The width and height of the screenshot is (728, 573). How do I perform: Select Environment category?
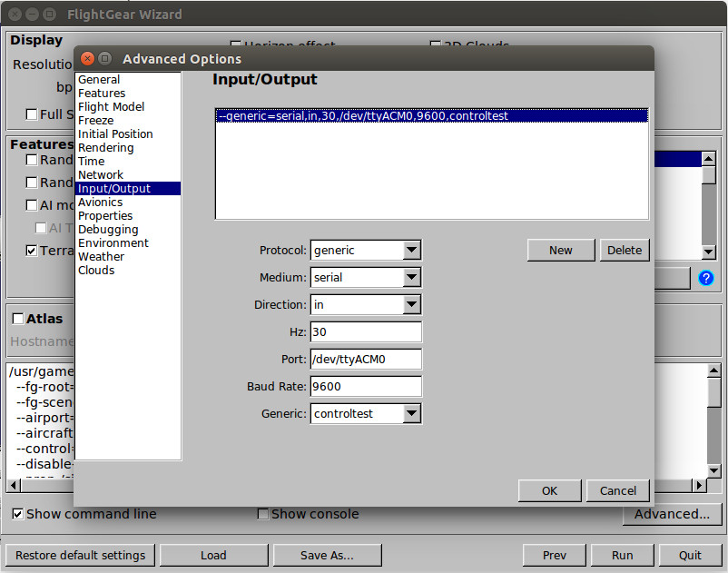[x=113, y=242]
